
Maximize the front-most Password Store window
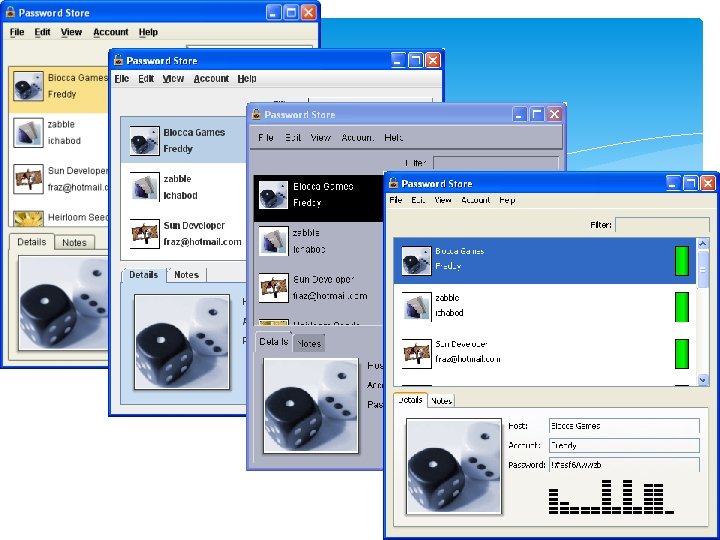(690, 183)
